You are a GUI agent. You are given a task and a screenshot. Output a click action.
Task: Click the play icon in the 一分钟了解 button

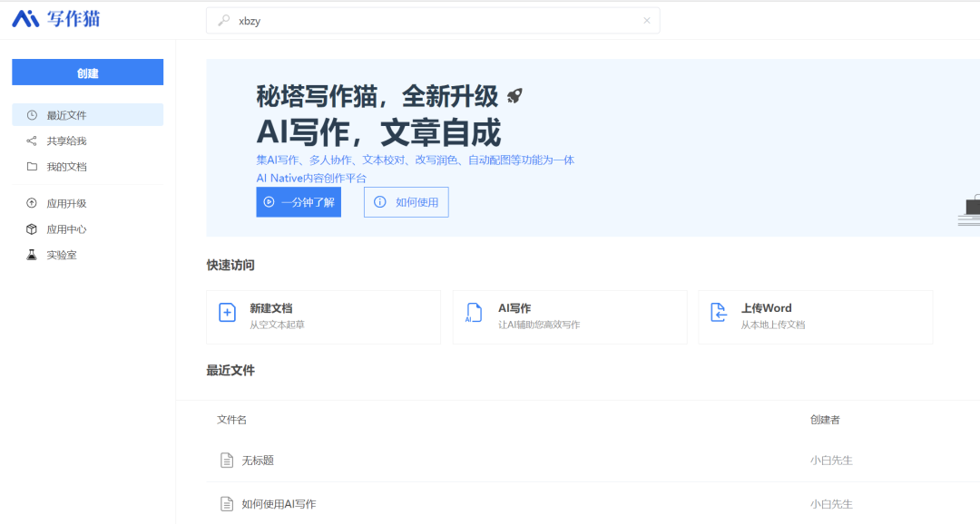pyautogui.click(x=269, y=202)
